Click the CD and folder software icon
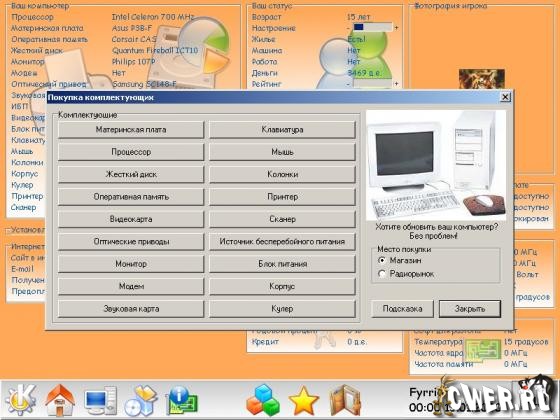Screen dimensions: 560x420 (x=141, y=401)
